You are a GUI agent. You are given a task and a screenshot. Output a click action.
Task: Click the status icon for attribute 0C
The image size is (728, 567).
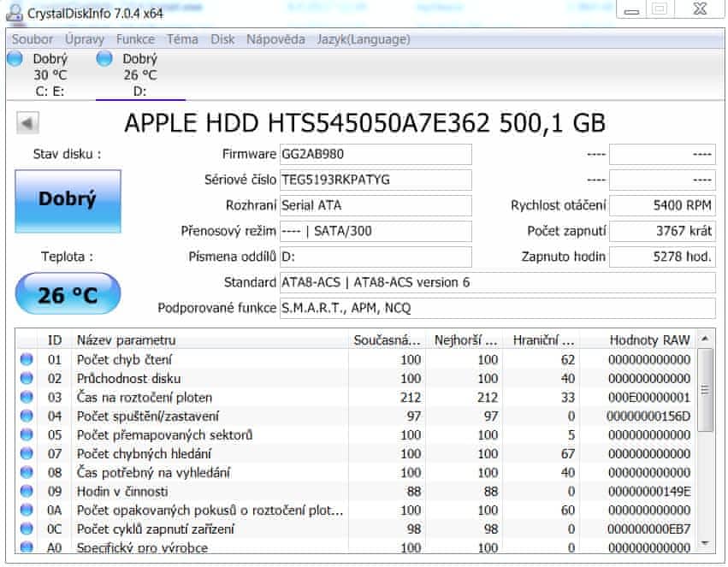(x=27, y=529)
